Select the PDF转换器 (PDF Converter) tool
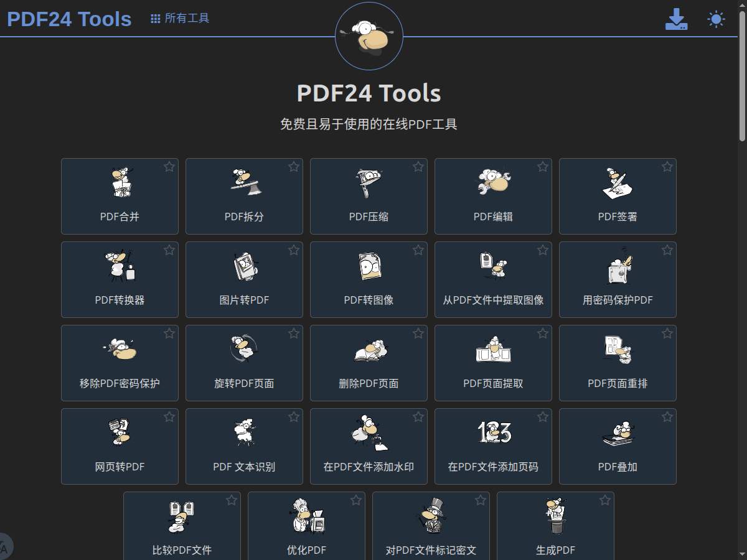Image resolution: width=747 pixels, height=560 pixels. (120, 279)
